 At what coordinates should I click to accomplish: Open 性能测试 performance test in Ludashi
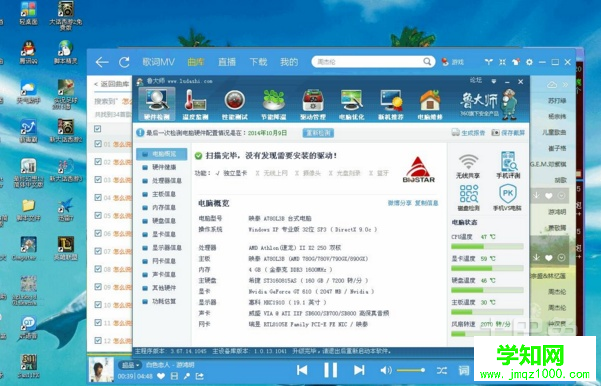(235, 104)
